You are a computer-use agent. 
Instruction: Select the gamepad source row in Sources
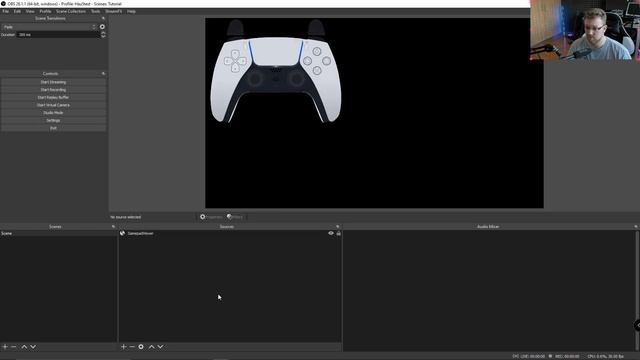[x=230, y=233]
